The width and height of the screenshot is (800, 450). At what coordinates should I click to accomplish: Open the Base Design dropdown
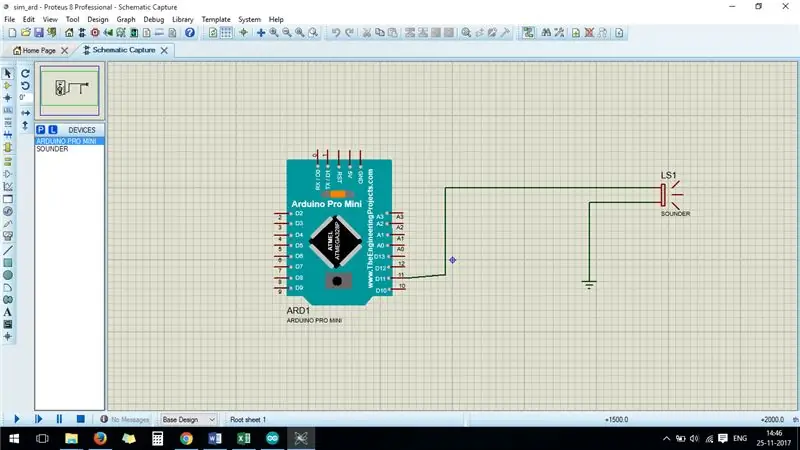pyautogui.click(x=188, y=419)
